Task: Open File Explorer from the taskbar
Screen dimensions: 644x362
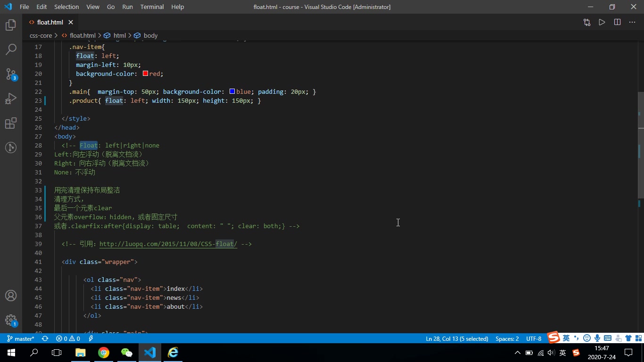Action: click(81, 353)
